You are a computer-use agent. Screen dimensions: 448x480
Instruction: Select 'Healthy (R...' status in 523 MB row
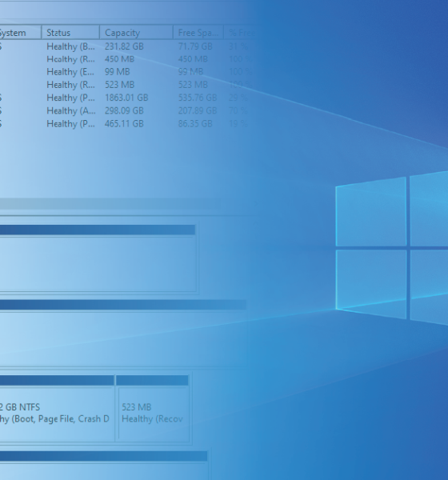point(70,85)
